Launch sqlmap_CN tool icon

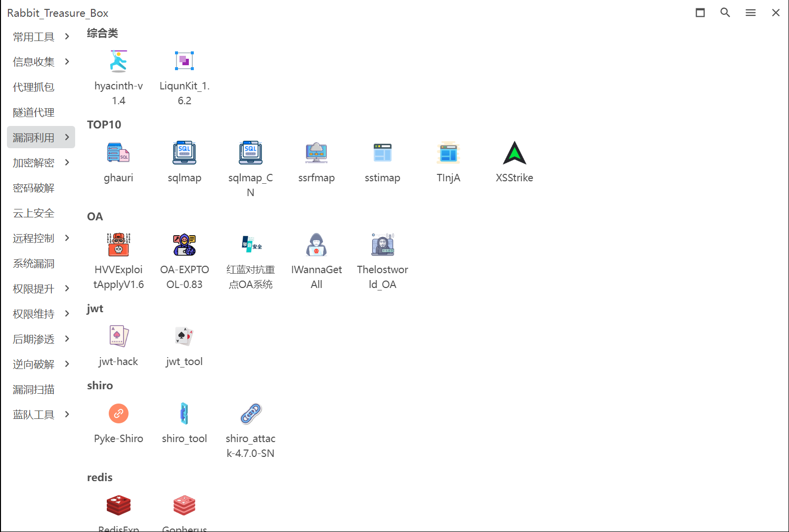pyautogui.click(x=251, y=153)
